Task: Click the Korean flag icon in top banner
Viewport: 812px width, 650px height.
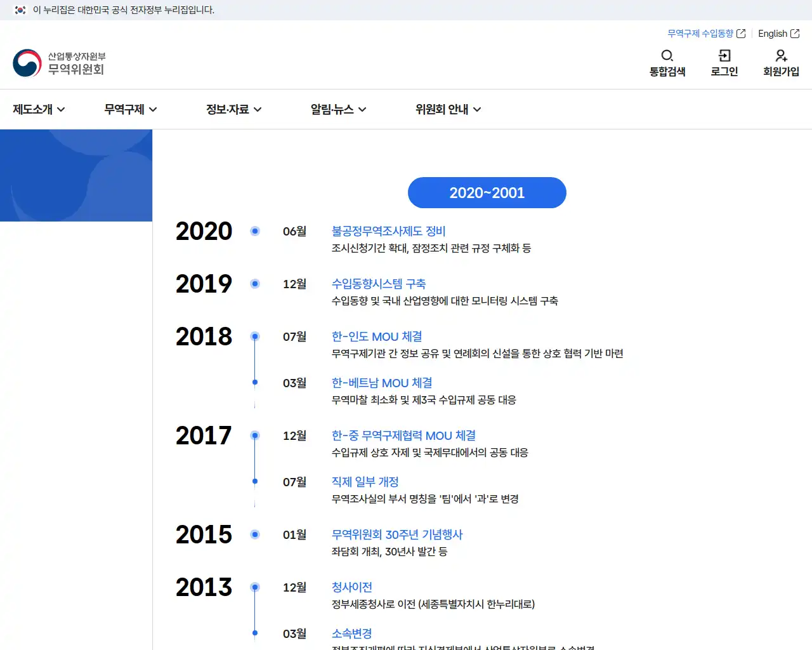Action: 20,10
